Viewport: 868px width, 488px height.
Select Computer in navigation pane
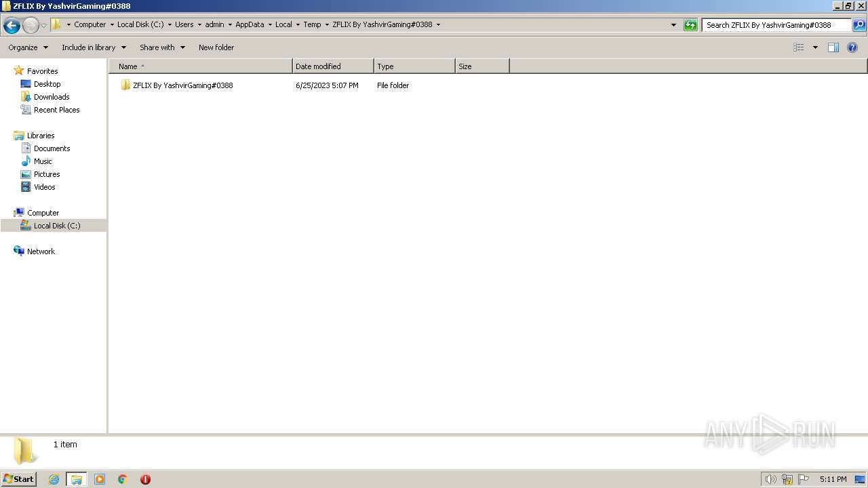(x=43, y=213)
